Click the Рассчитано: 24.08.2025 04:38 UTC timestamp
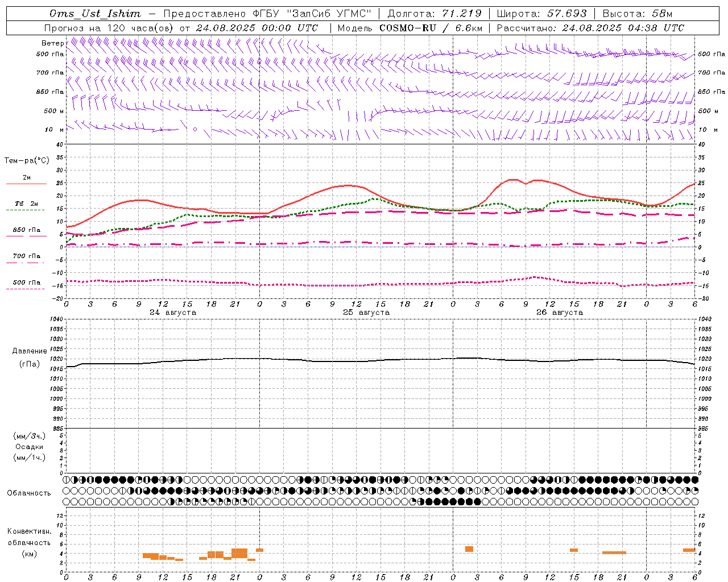This screenshot has width=728, height=582. [590, 28]
